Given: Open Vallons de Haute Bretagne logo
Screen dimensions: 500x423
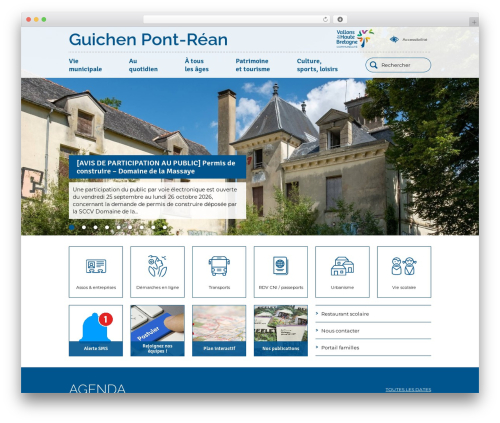Looking at the screenshot, I should pyautogui.click(x=355, y=38).
